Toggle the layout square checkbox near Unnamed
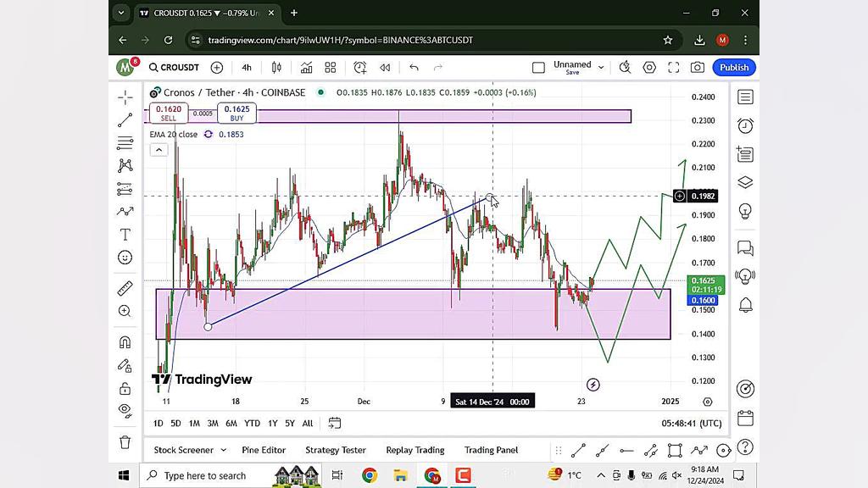868x488 pixels. 538,68
